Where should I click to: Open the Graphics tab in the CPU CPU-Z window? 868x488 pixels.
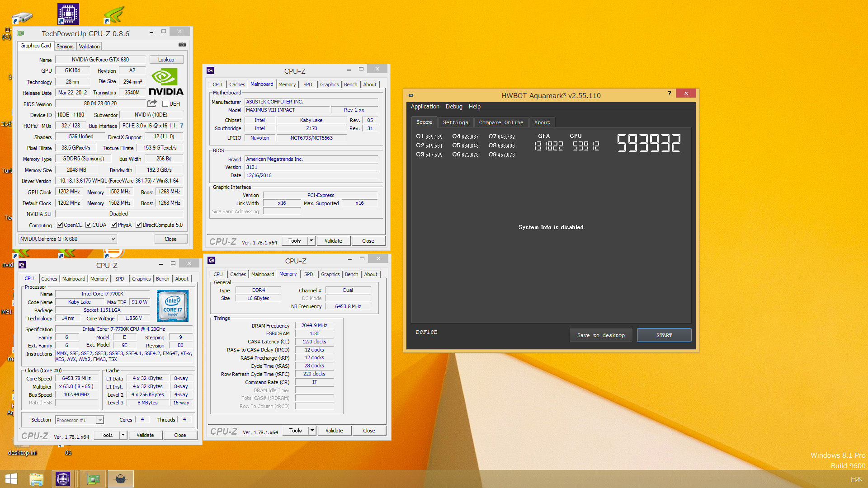point(141,279)
